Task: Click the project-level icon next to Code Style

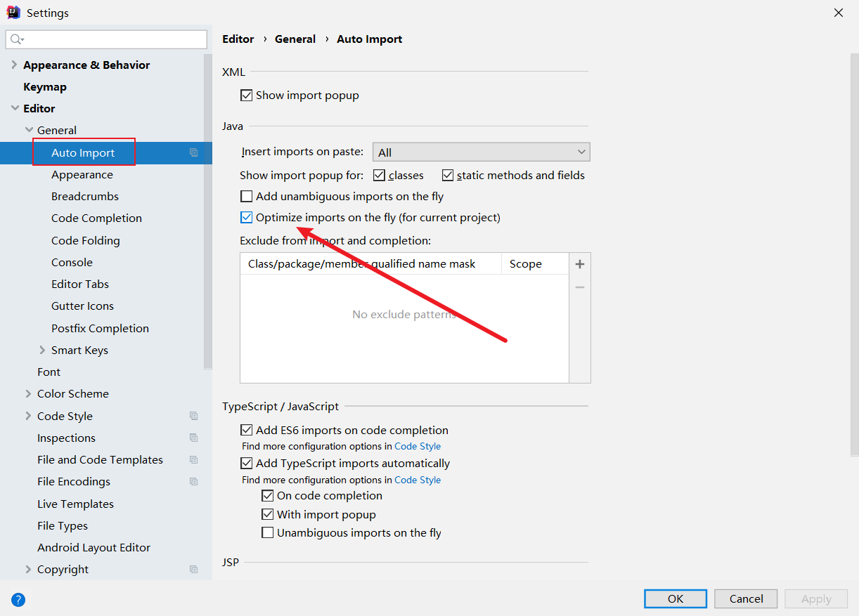Action: click(x=194, y=416)
